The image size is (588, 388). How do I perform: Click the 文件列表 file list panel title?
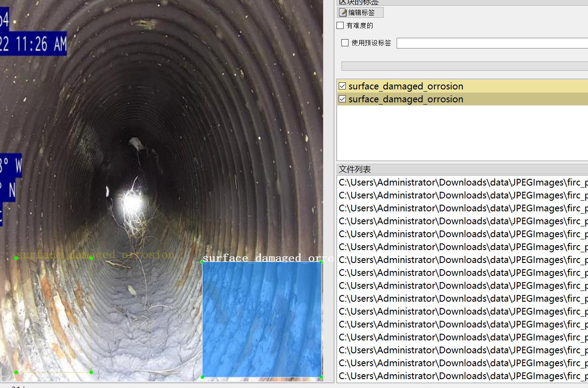tap(355, 169)
